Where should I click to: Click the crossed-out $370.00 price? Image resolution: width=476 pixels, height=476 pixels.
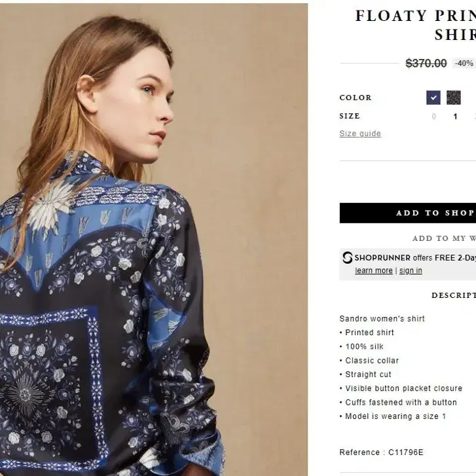(426, 64)
